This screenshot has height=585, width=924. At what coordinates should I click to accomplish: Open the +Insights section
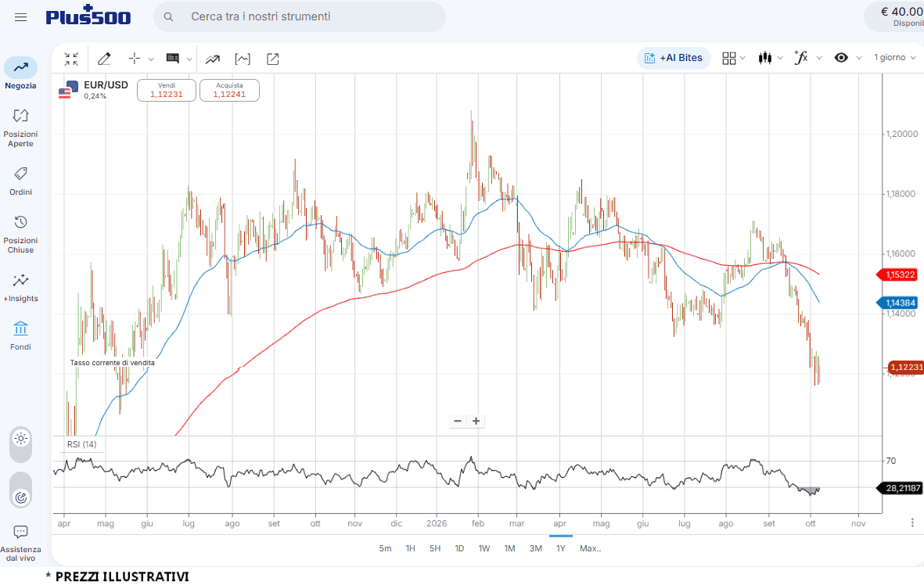coord(20,288)
